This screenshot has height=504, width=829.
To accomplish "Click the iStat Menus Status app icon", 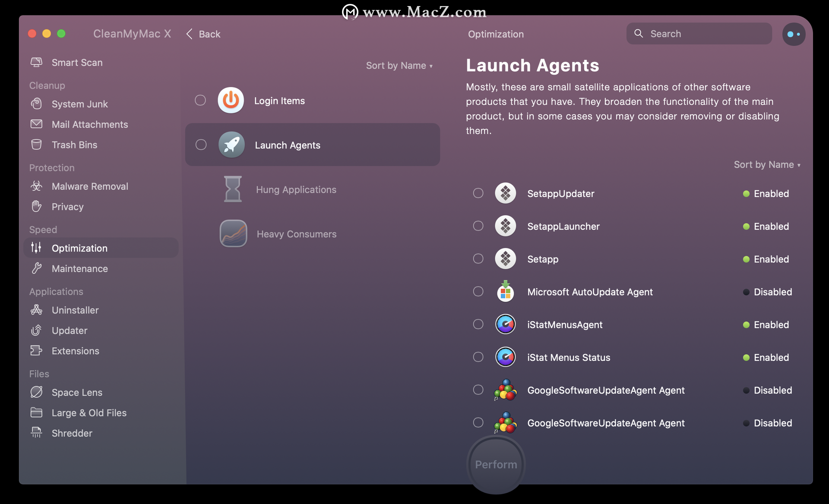I will point(506,357).
